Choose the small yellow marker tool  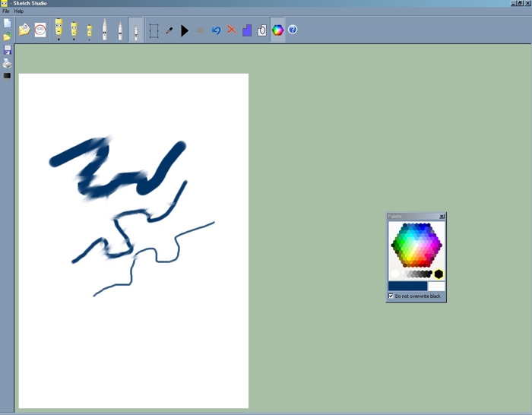coord(89,30)
